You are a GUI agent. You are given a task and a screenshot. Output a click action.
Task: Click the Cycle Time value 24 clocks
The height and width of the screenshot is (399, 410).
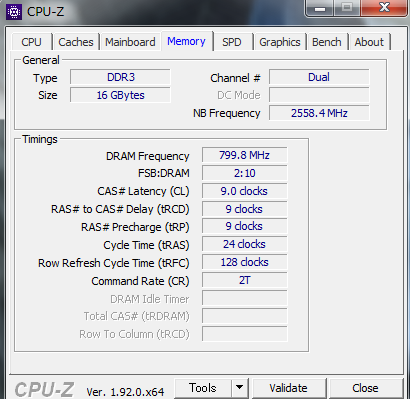click(x=244, y=244)
